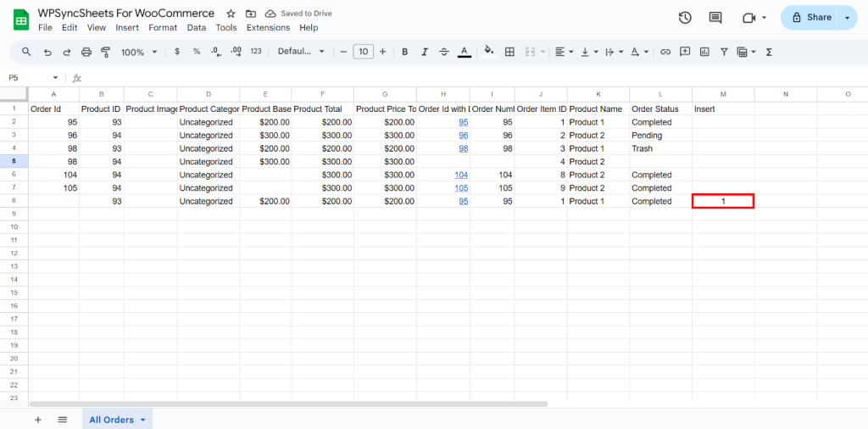The image size is (868, 429).
Task: Open version history clock icon
Action: (685, 18)
